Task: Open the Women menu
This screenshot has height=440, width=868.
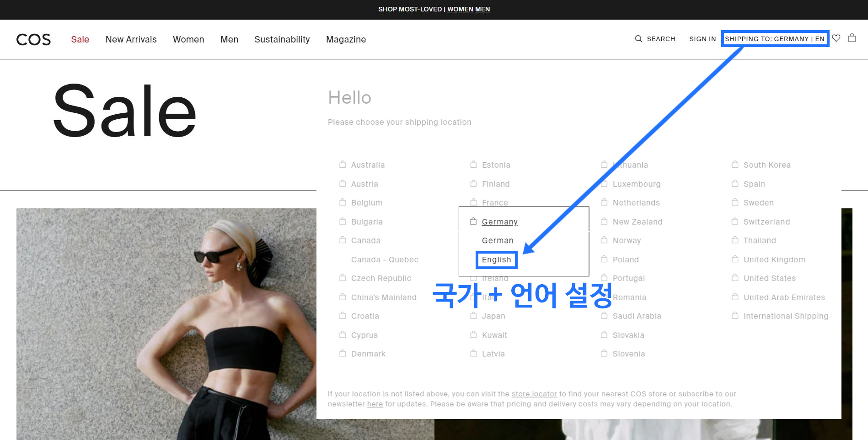Action: click(188, 39)
